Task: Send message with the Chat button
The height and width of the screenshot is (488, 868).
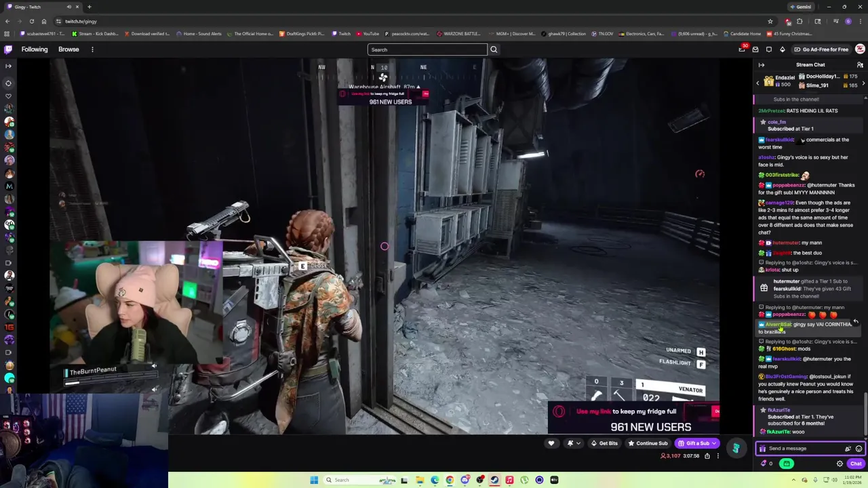Action: [x=856, y=464]
